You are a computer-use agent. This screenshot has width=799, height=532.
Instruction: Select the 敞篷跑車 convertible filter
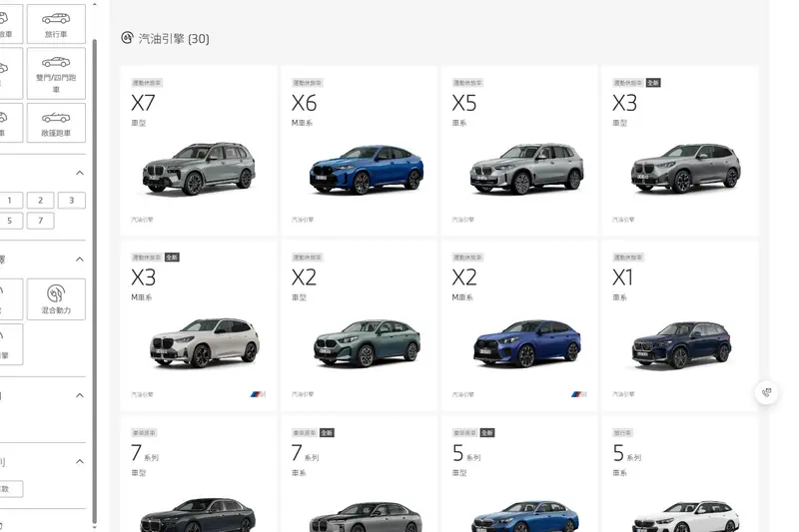56,123
